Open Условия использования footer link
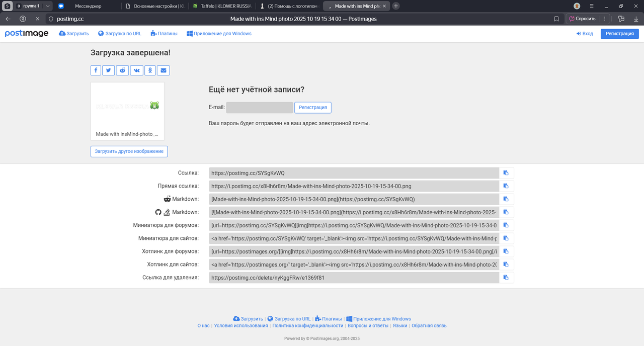The height and width of the screenshot is (346, 644). coord(241,326)
